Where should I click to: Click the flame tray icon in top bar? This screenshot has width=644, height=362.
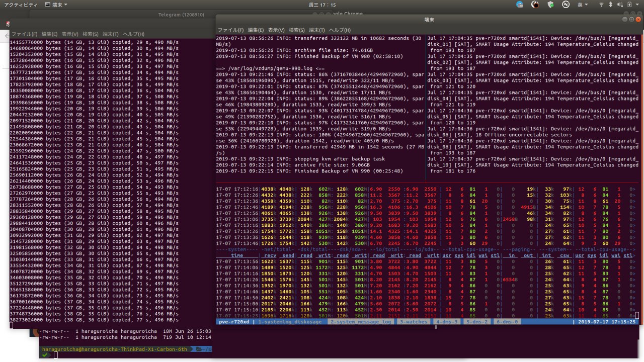coord(535,5)
